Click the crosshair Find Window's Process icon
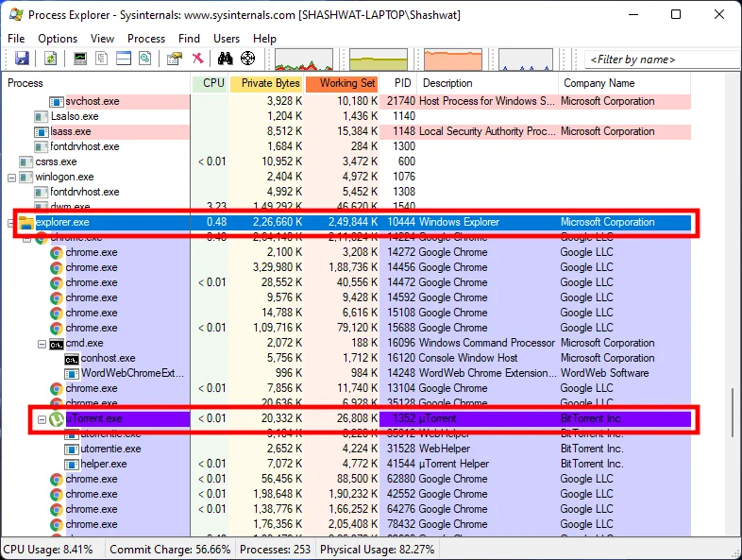 pos(248,59)
